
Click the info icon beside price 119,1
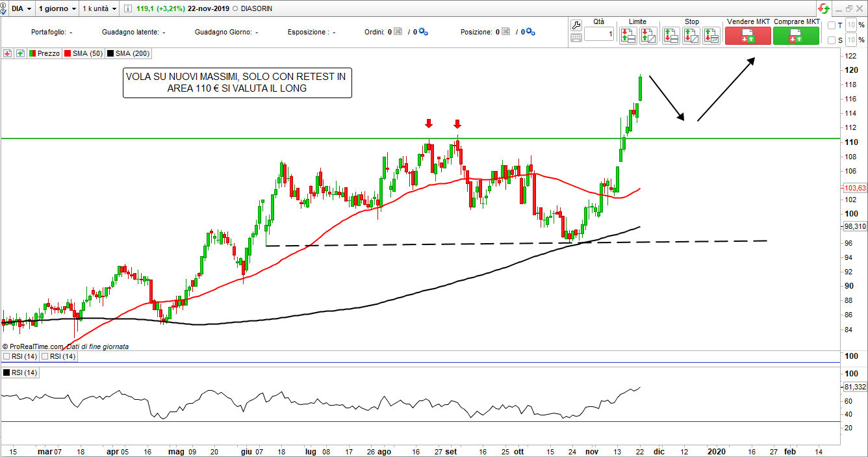tap(127, 9)
